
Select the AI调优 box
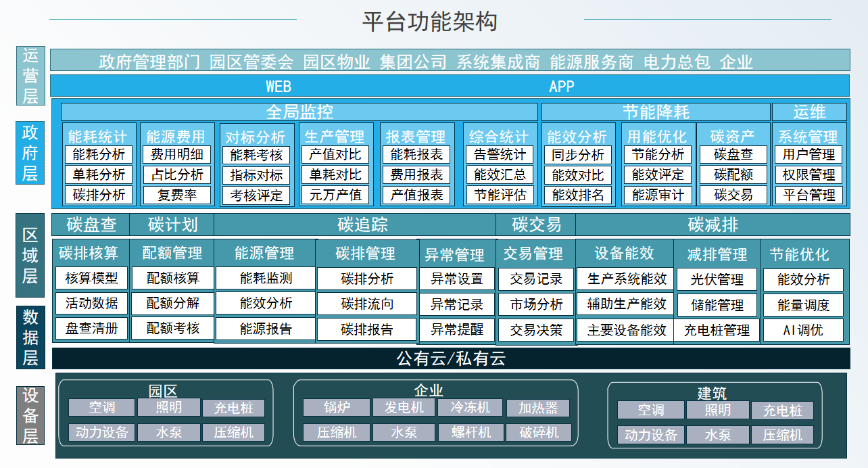(803, 330)
